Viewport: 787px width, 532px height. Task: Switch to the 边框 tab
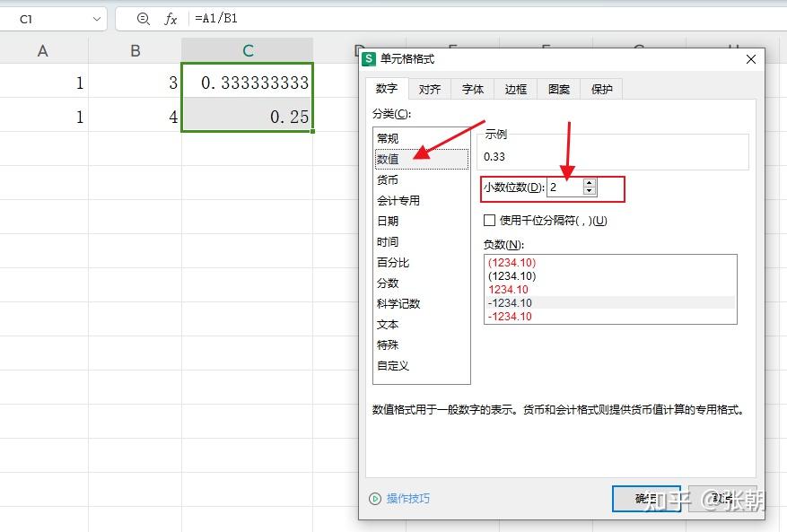point(515,90)
